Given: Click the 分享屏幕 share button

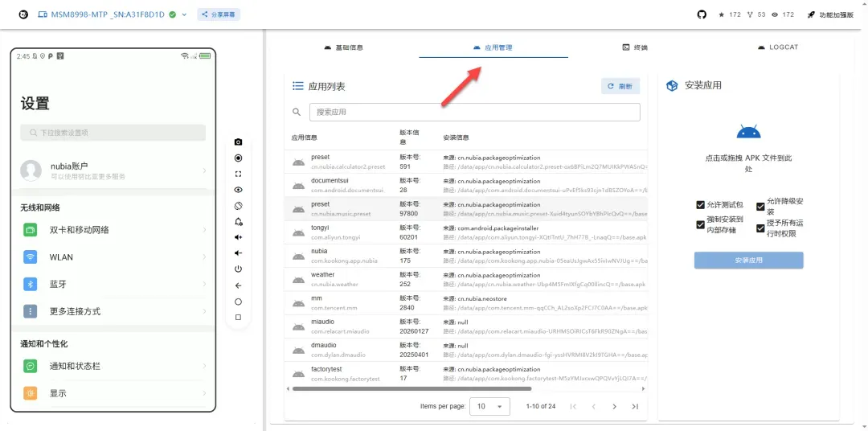Looking at the screenshot, I should click(x=219, y=15).
